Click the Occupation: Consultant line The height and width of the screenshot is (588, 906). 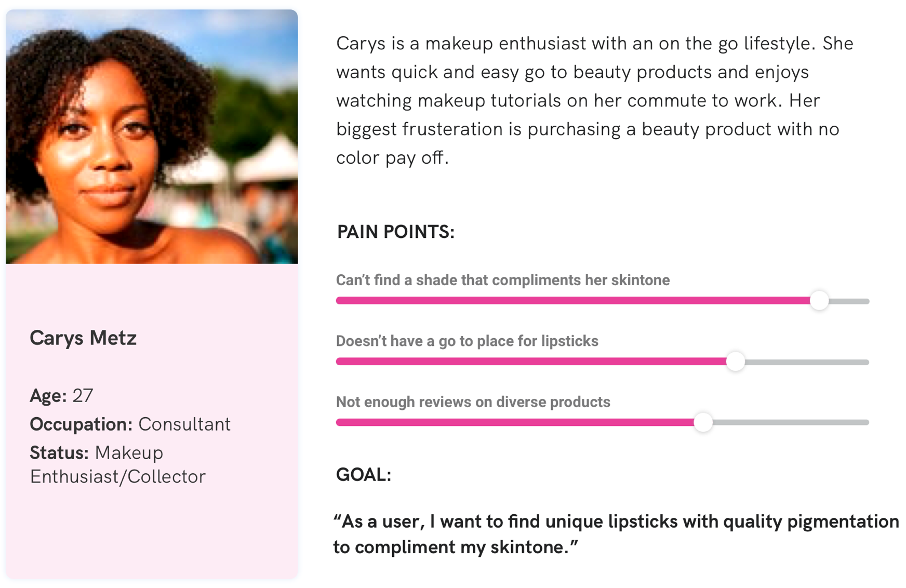(x=130, y=424)
